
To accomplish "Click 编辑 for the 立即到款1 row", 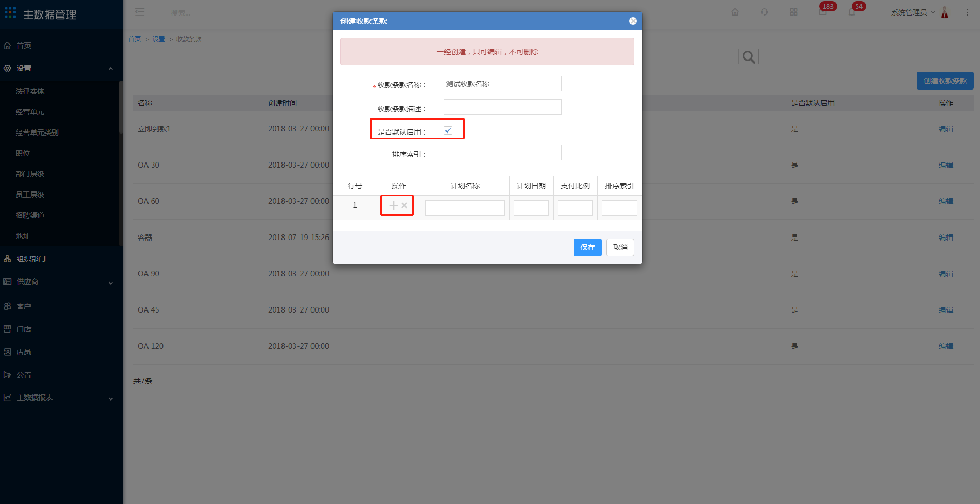I will (946, 129).
